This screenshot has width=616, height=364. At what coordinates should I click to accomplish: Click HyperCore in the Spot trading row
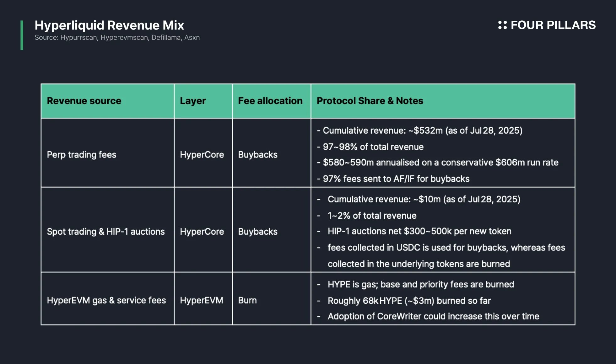(x=202, y=232)
